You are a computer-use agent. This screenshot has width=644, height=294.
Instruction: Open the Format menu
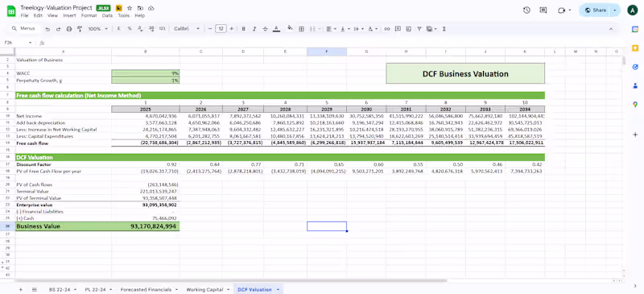[x=89, y=15]
